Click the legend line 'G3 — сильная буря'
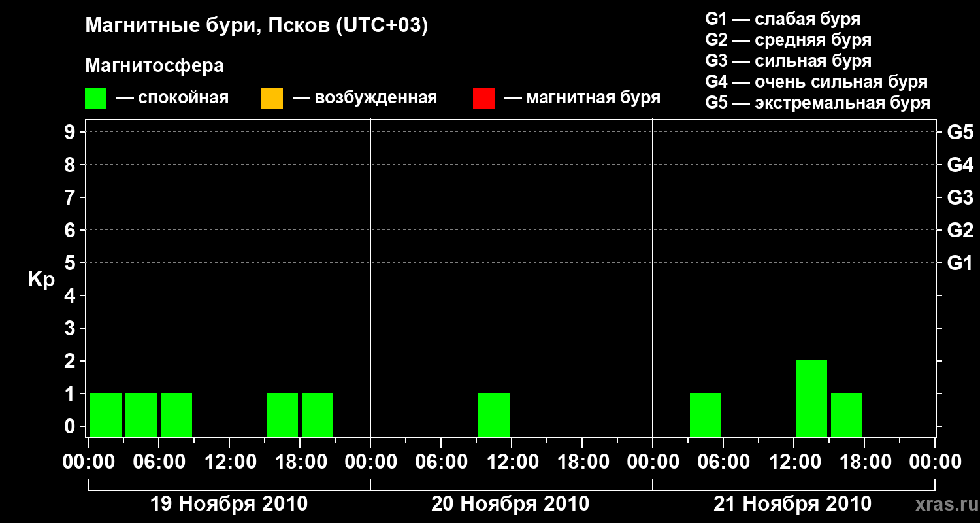 pos(789,61)
